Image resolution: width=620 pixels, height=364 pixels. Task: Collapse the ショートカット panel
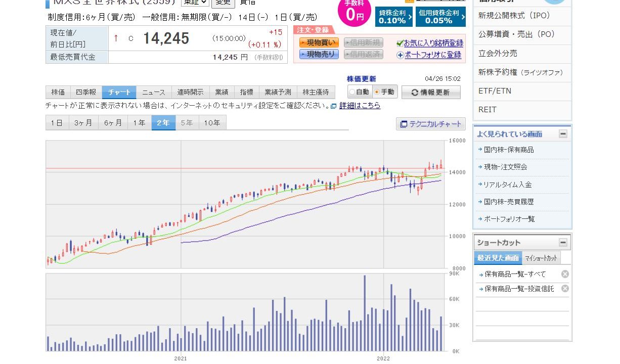click(563, 243)
